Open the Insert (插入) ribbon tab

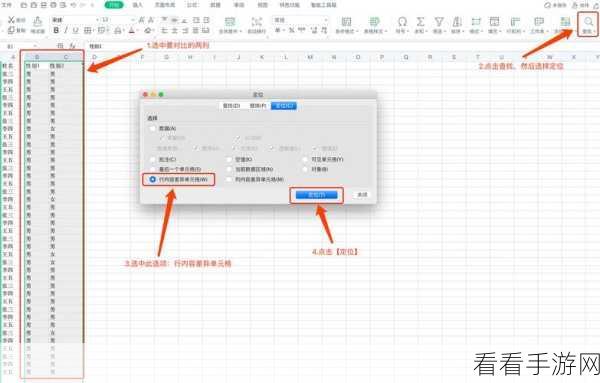click(x=137, y=5)
